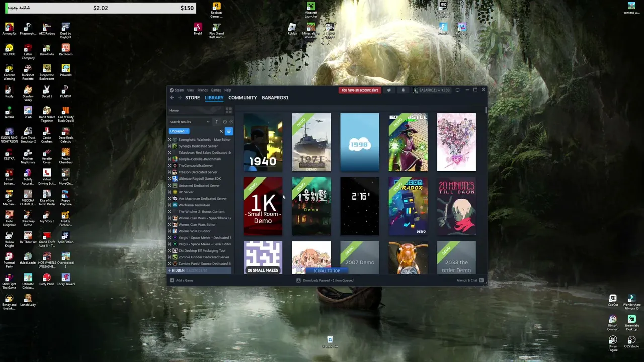
Task: Filter to ready-to-play games with play icon
Action: point(231,122)
